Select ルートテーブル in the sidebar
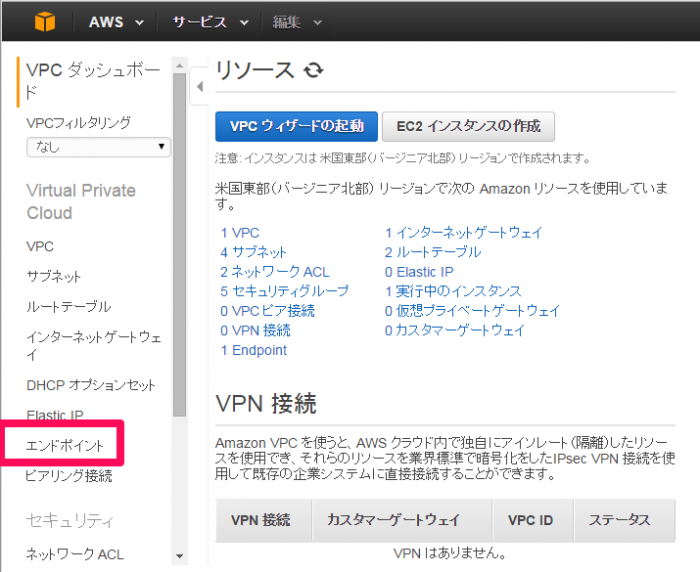This screenshot has width=700, height=572. click(69, 306)
